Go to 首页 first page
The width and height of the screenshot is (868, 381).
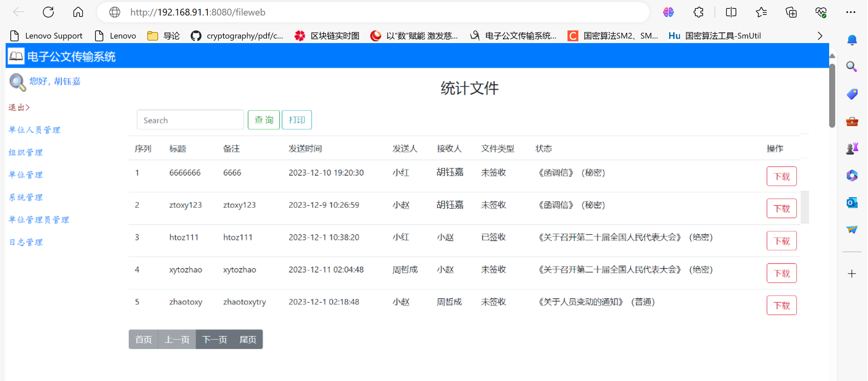pos(144,339)
